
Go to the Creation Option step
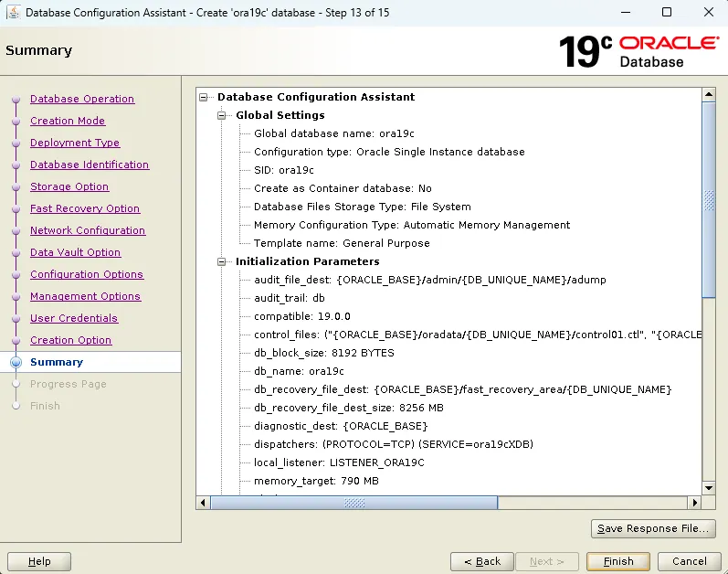tap(71, 340)
